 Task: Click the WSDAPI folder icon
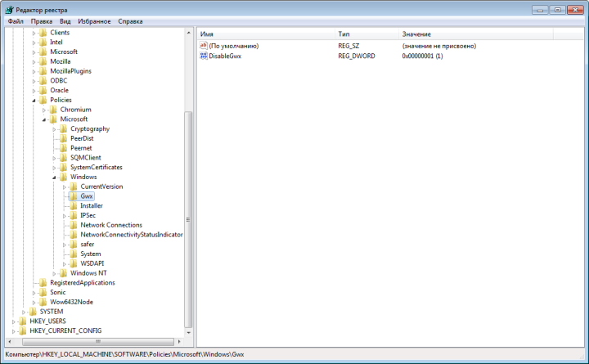(x=74, y=263)
